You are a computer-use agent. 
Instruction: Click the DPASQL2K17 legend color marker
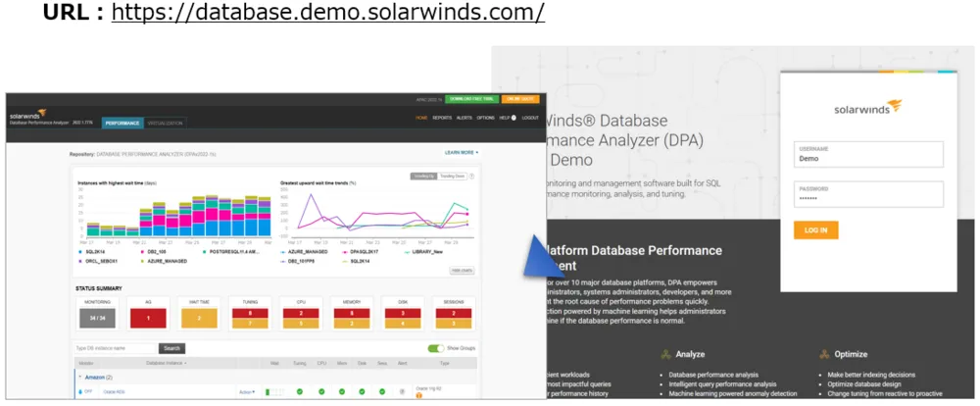pos(346,251)
